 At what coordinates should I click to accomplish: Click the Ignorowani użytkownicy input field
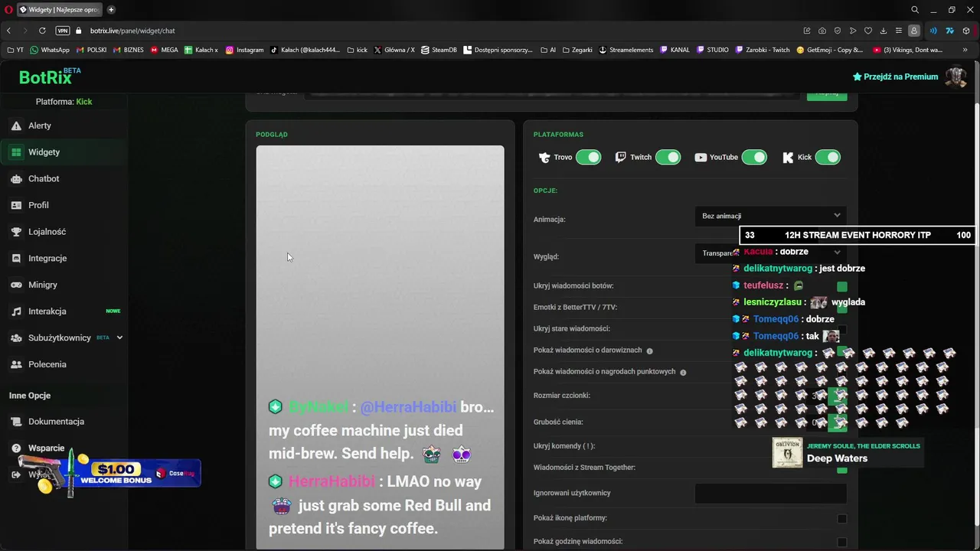coord(771,494)
